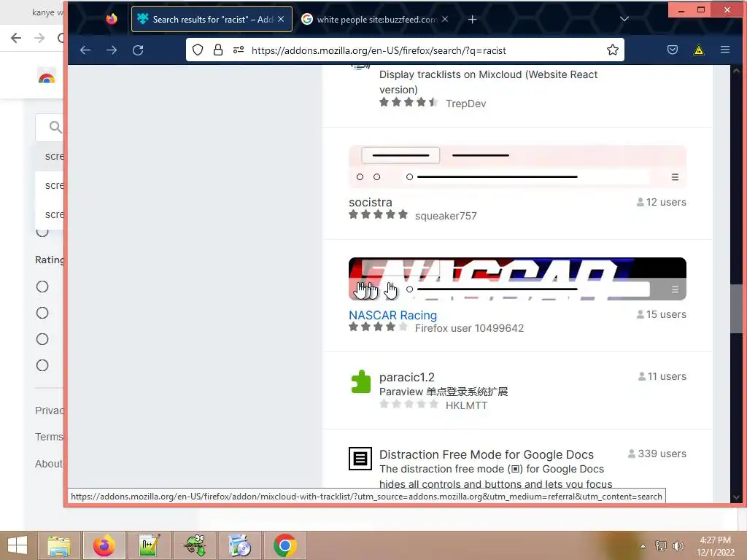Click the socistra theme preview image
747x560 pixels.
coord(517,167)
